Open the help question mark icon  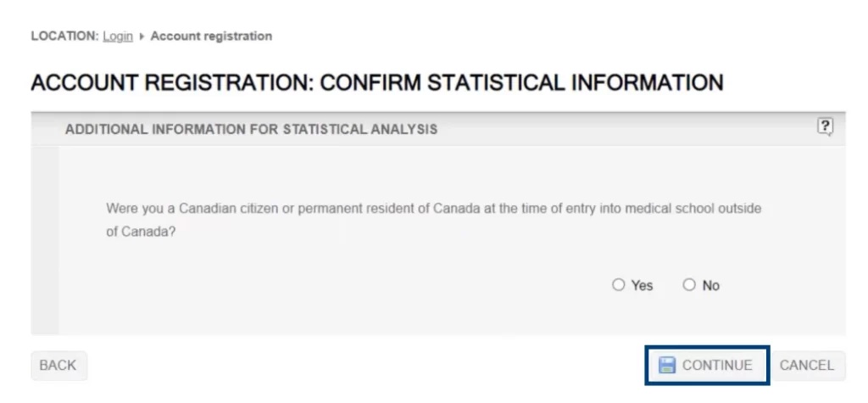click(x=825, y=126)
